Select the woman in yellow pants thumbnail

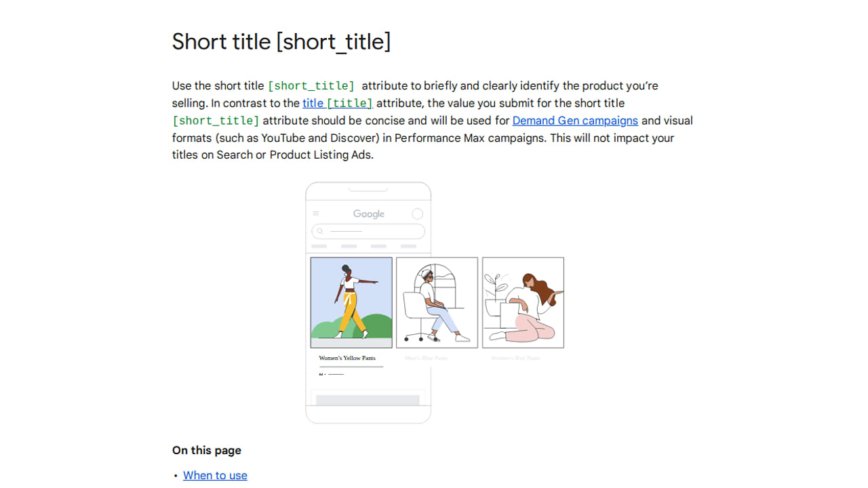click(x=351, y=302)
